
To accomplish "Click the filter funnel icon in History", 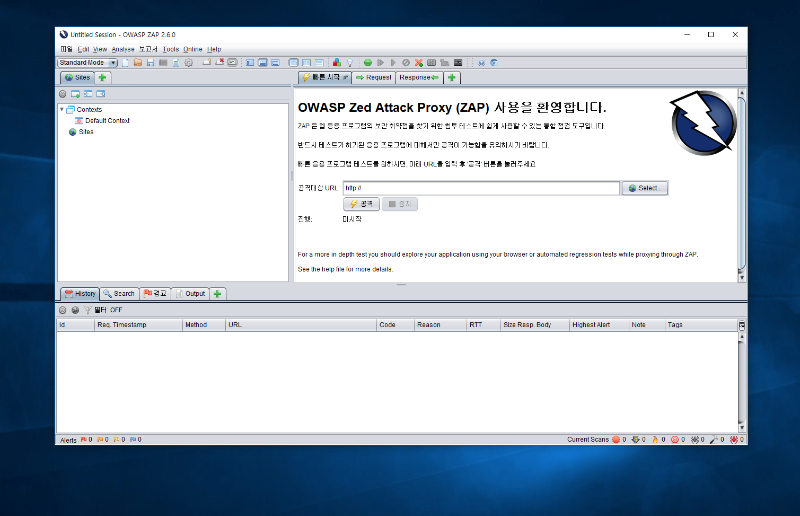I will coord(87,310).
